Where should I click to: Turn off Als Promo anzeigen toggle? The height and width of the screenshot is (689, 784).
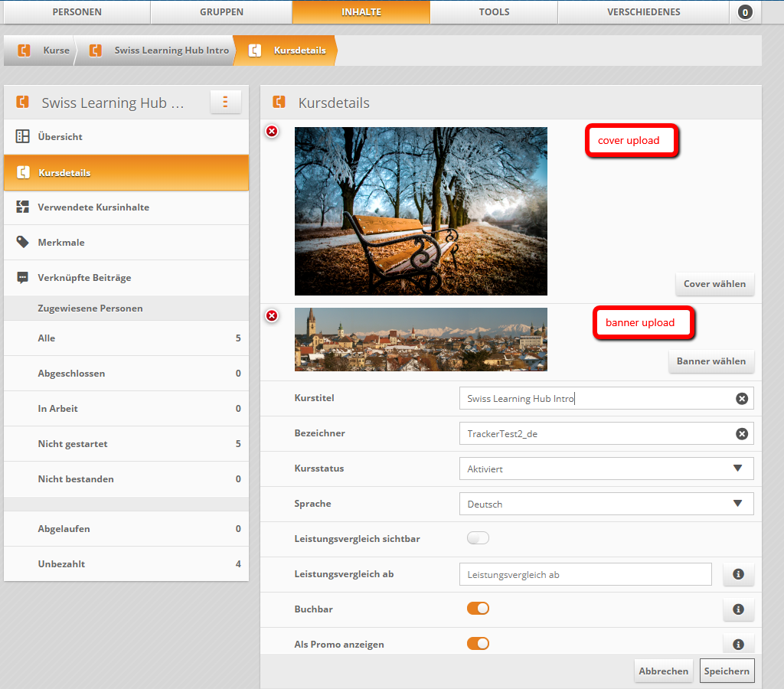[478, 644]
